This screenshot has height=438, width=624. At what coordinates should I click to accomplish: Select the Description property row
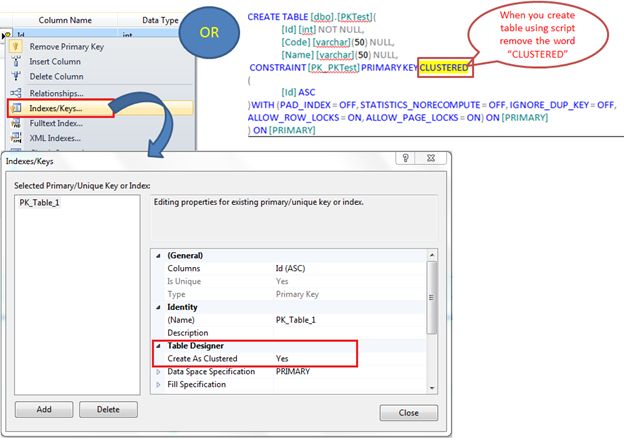(295, 333)
